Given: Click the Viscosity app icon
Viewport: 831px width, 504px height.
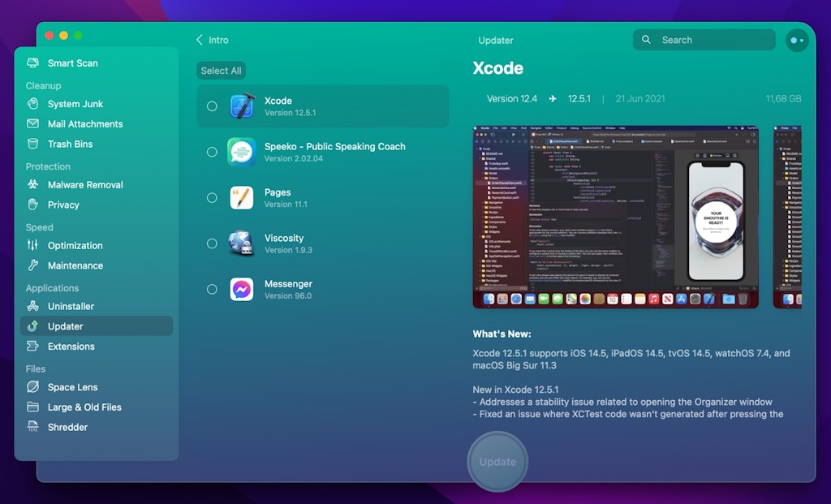Looking at the screenshot, I should (x=242, y=243).
